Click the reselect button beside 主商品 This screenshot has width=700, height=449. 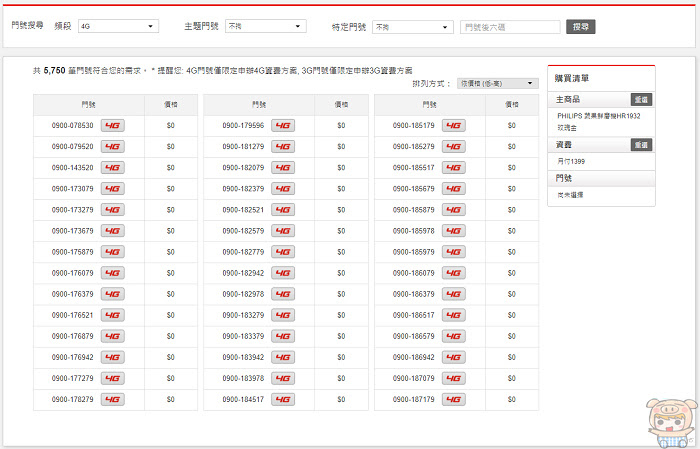pyautogui.click(x=642, y=99)
